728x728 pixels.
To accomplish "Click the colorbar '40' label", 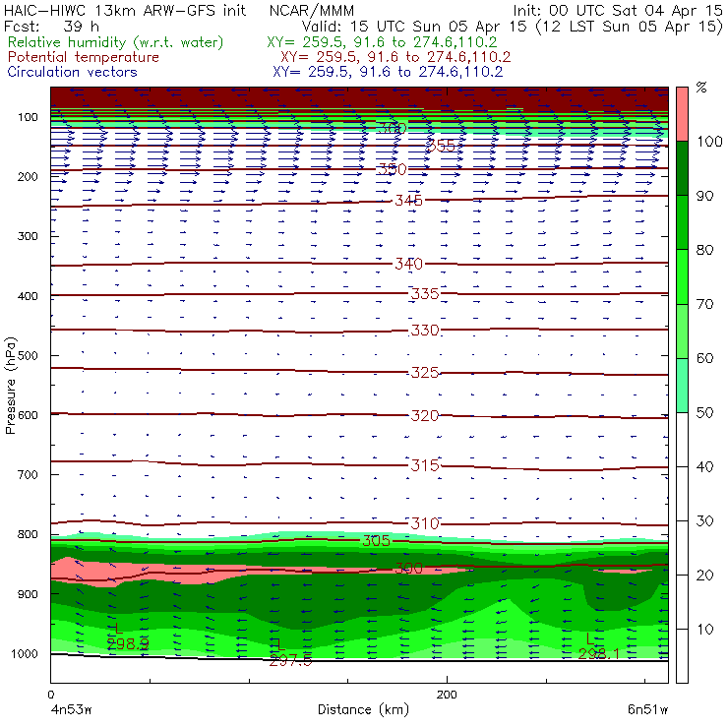I will pyautogui.click(x=705, y=466).
